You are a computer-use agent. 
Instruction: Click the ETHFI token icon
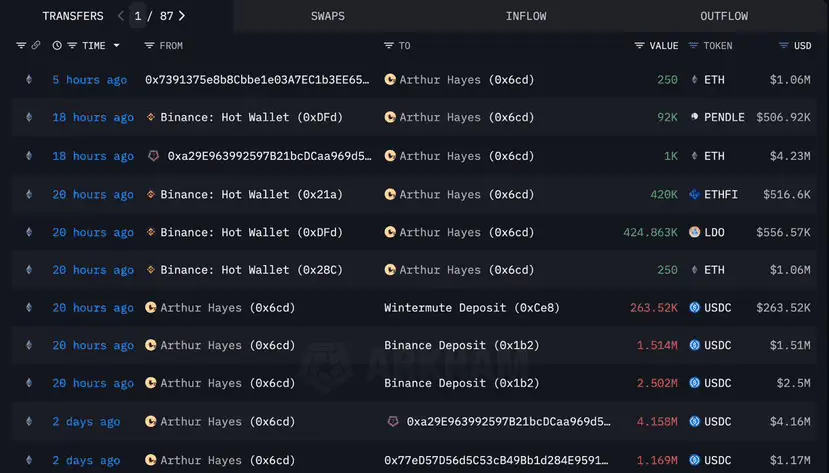pos(695,194)
